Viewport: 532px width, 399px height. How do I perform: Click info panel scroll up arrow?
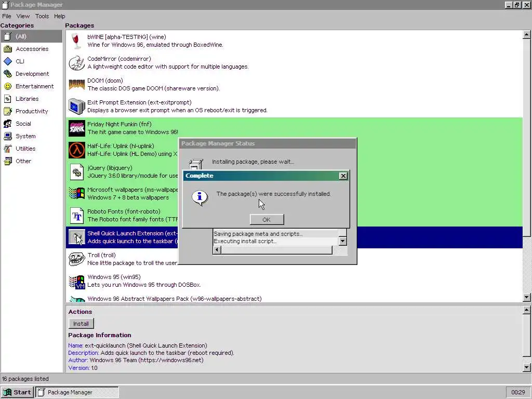(527, 310)
